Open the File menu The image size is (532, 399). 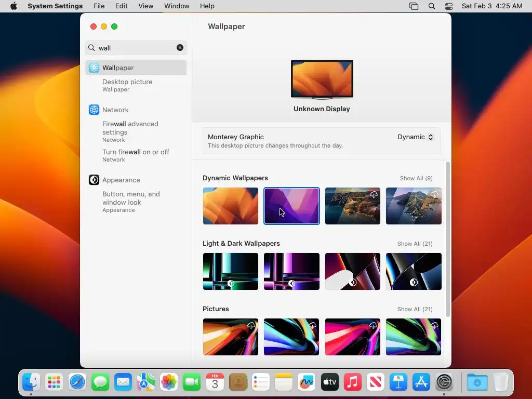pyautogui.click(x=99, y=6)
